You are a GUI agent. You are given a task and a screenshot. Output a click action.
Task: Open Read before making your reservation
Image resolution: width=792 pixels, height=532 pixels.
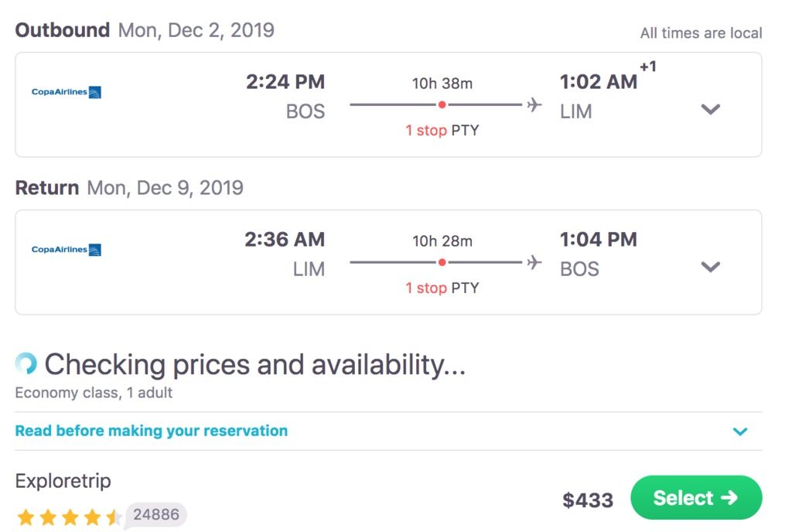[x=152, y=431]
